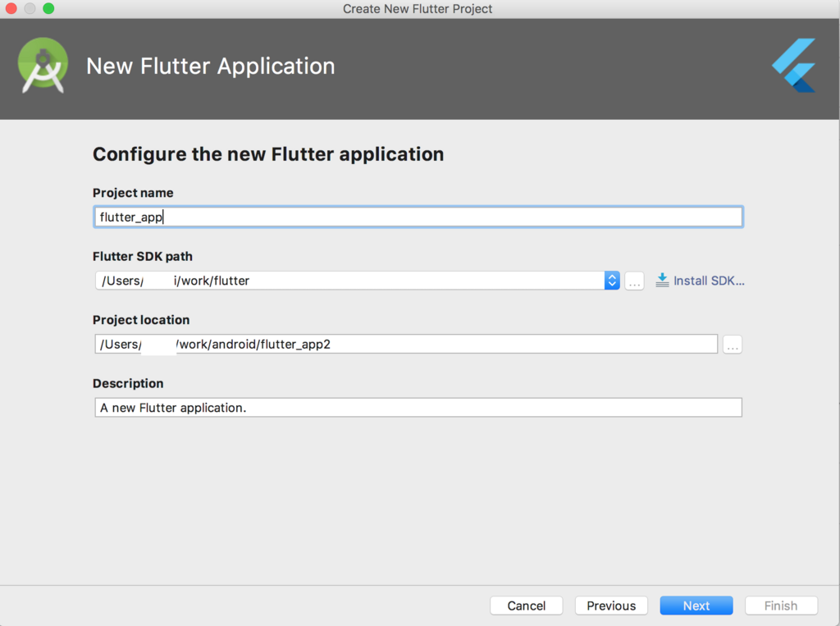Proceed with the Next button
This screenshot has height=626, width=840.
pyautogui.click(x=696, y=605)
